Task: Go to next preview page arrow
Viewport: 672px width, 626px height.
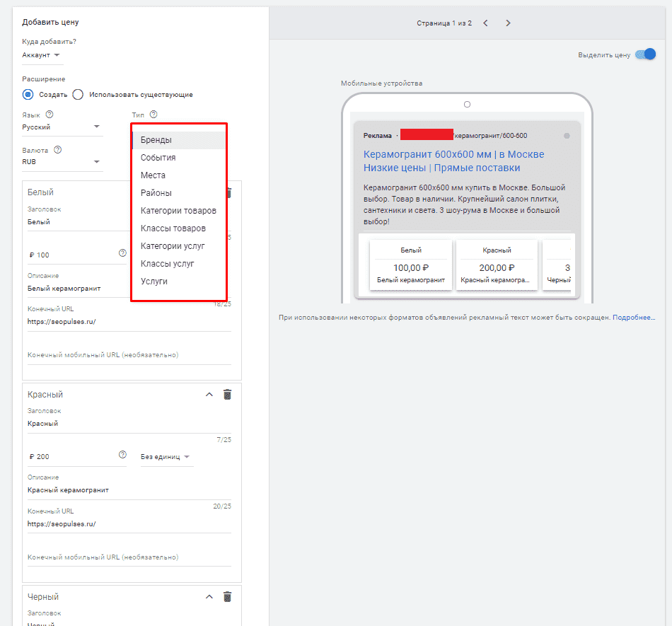Action: (509, 23)
